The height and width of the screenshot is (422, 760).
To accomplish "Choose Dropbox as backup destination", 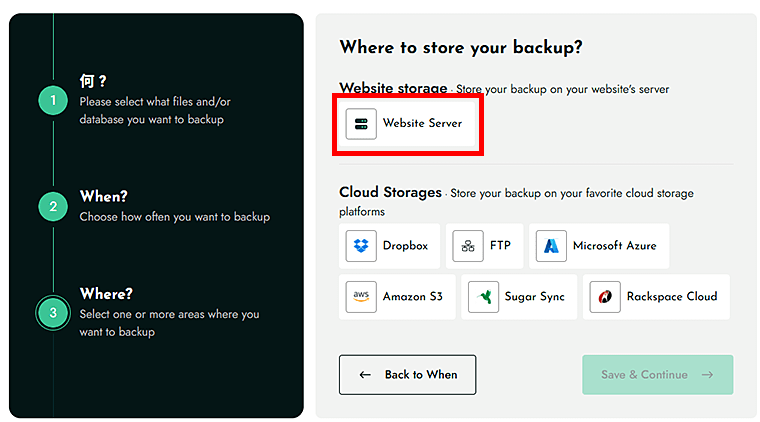I will click(391, 246).
